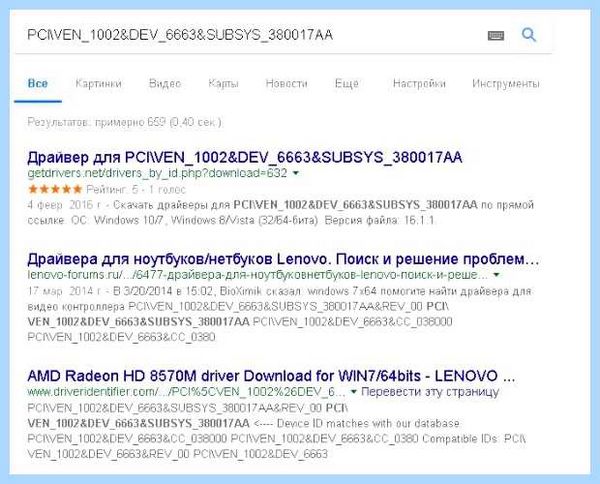The height and width of the screenshot is (484, 600).
Task: Switch to the Картинки tab
Action: pos(98,83)
